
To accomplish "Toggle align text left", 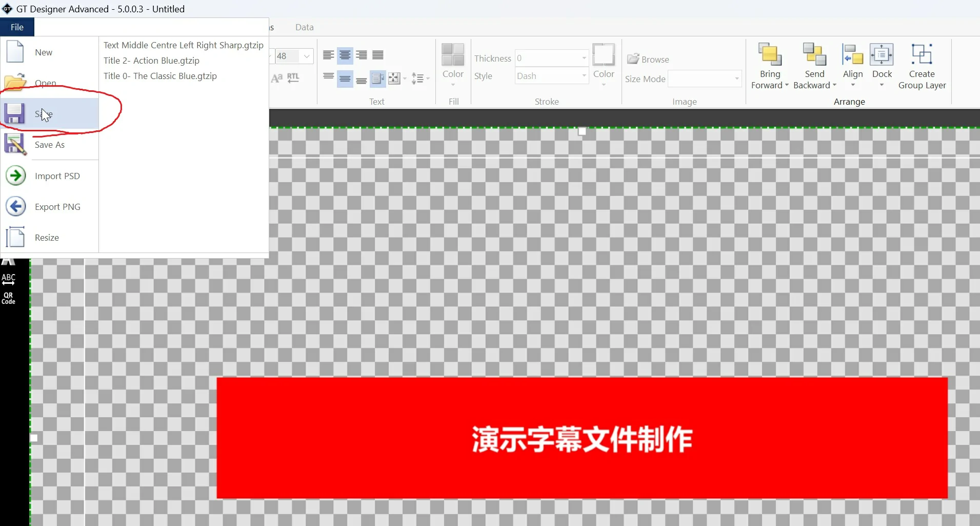I will point(328,55).
